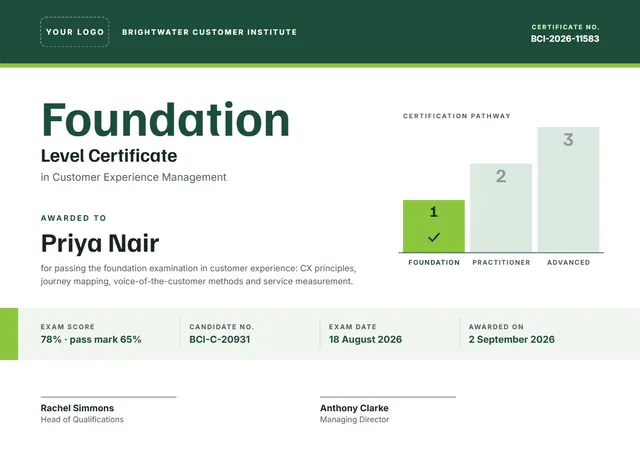Select the pathway bar numbered 3
This screenshot has height=453, width=640.
coord(568,189)
